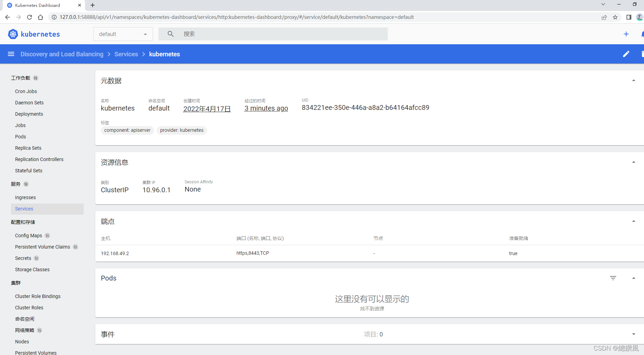
Task: Navigate using the Services breadcrumb
Action: 126,54
